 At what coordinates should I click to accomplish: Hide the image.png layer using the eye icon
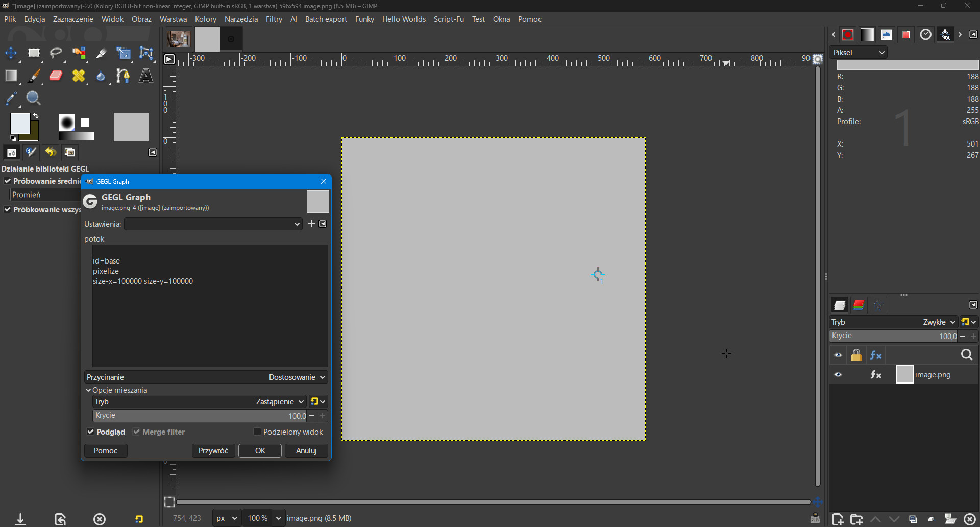point(838,375)
